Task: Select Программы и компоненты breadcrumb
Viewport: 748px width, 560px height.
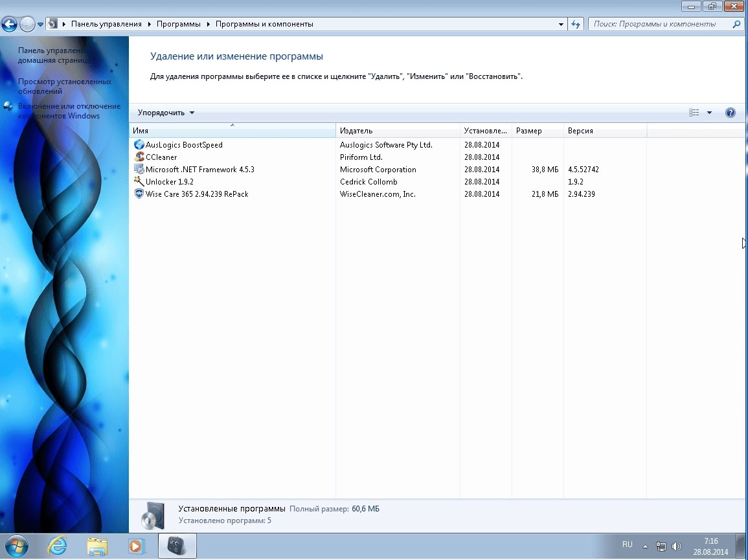Action: (x=264, y=24)
